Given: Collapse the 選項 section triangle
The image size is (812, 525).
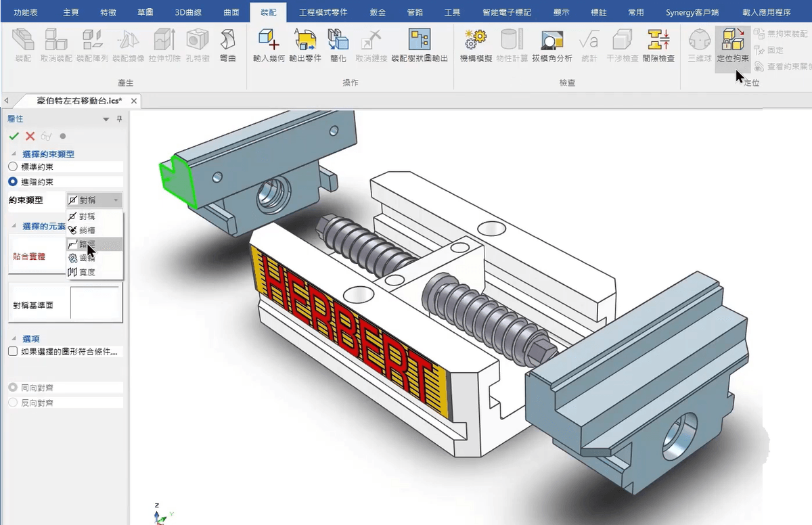Looking at the screenshot, I should (x=14, y=338).
